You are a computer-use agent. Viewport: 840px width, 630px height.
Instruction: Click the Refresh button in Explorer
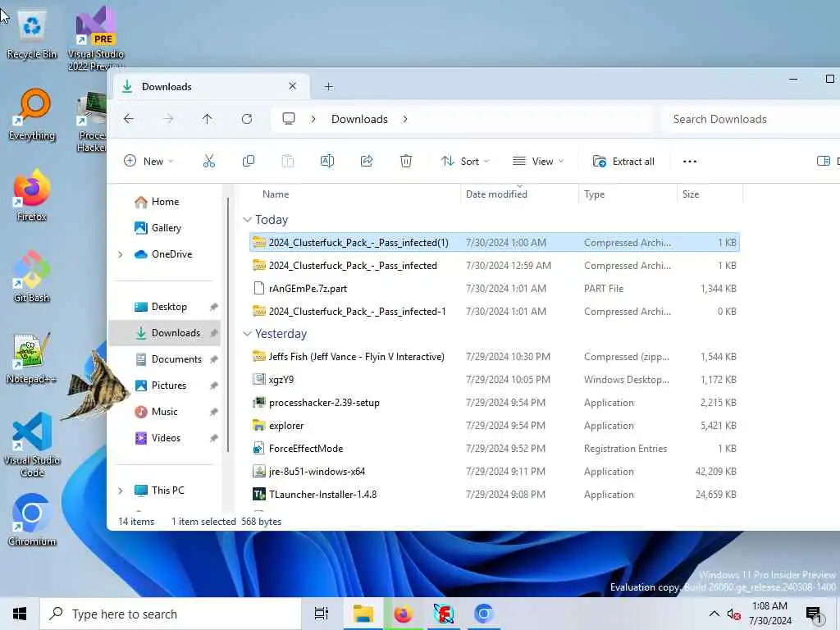246,119
